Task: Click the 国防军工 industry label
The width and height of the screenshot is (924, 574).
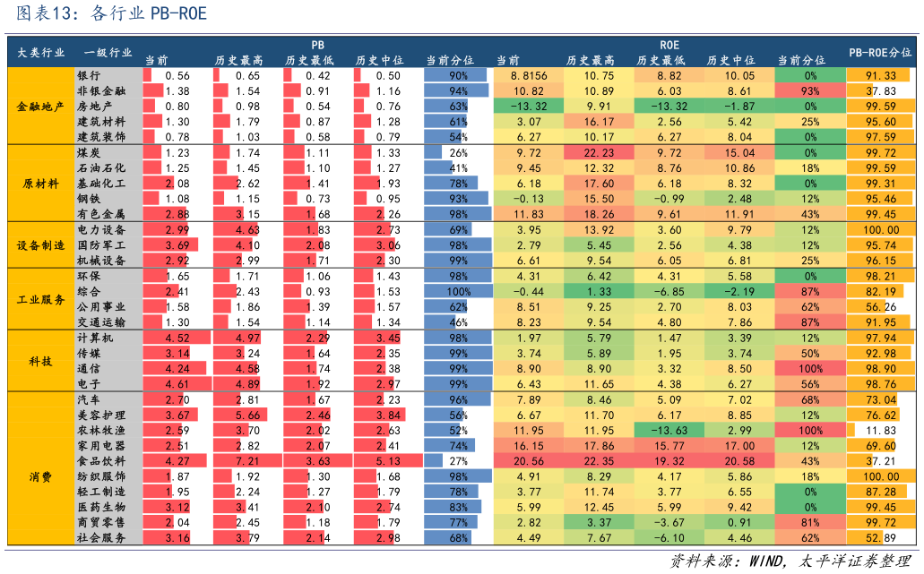Action: click(x=101, y=244)
